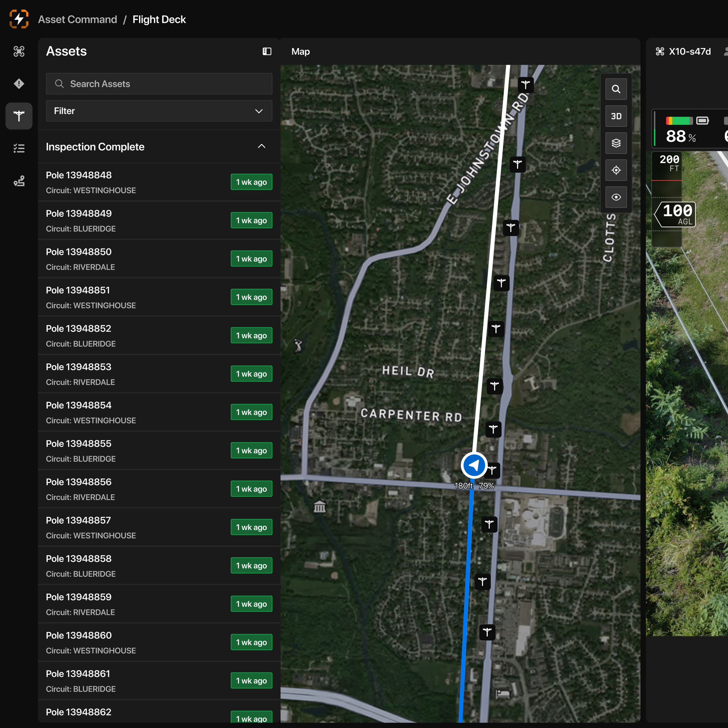
Task: Select Pole 13948853 row
Action: 159,374
